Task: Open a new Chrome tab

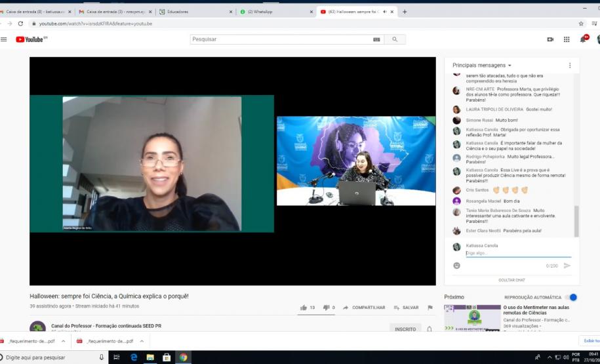Action: pyautogui.click(x=405, y=12)
